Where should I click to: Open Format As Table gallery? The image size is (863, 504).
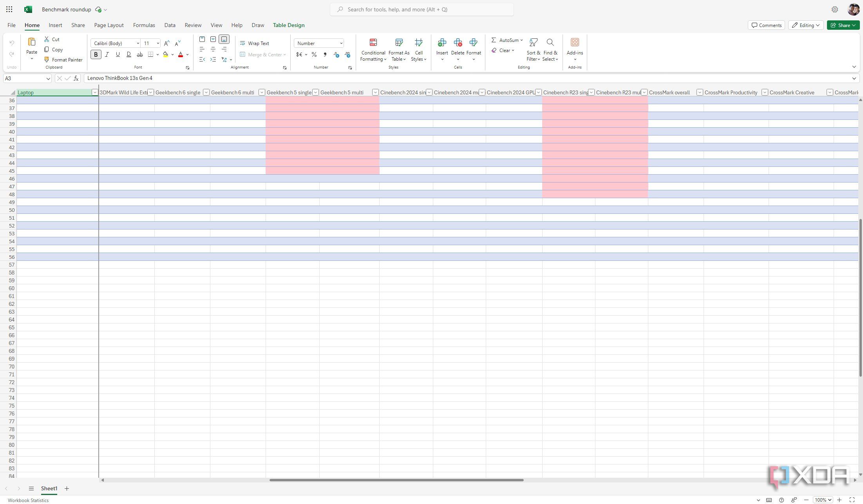click(x=399, y=50)
